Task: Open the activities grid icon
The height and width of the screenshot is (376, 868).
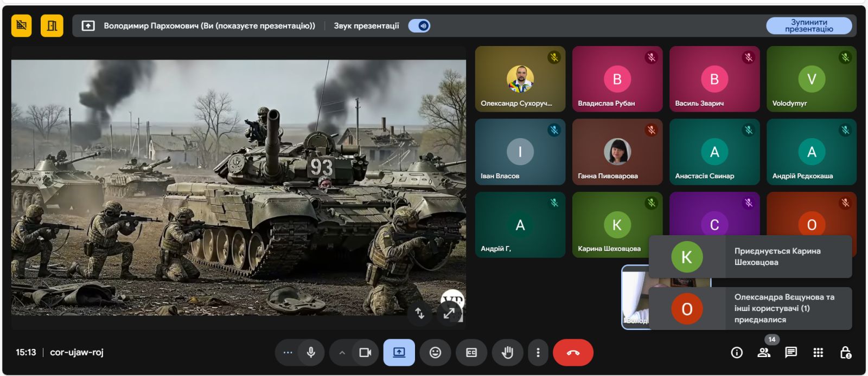Action: [x=818, y=353]
